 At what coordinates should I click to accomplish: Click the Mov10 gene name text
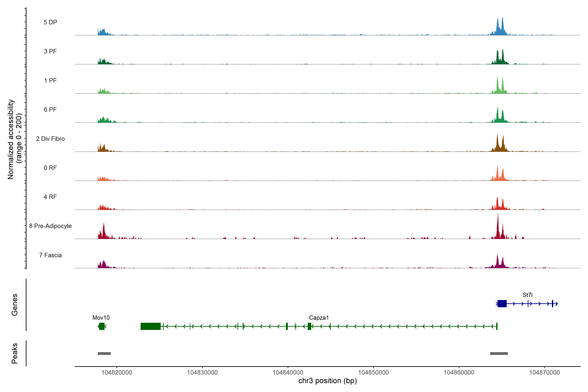pyautogui.click(x=101, y=318)
